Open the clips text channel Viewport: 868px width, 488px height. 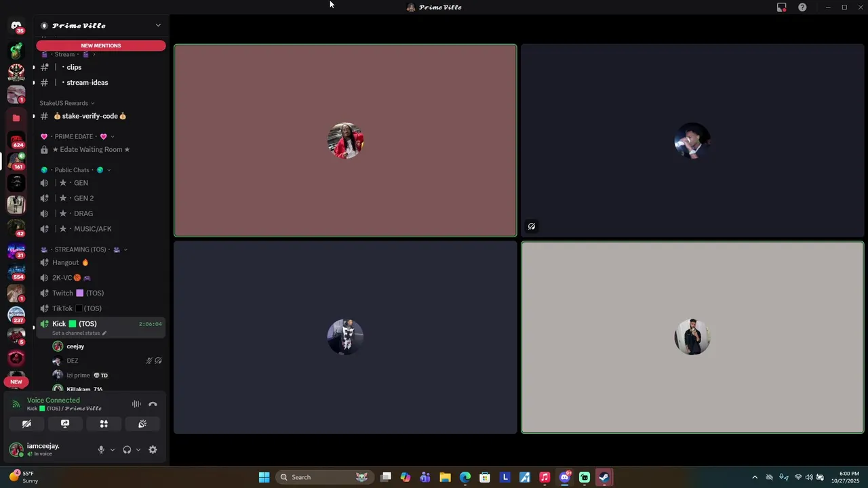point(101,67)
